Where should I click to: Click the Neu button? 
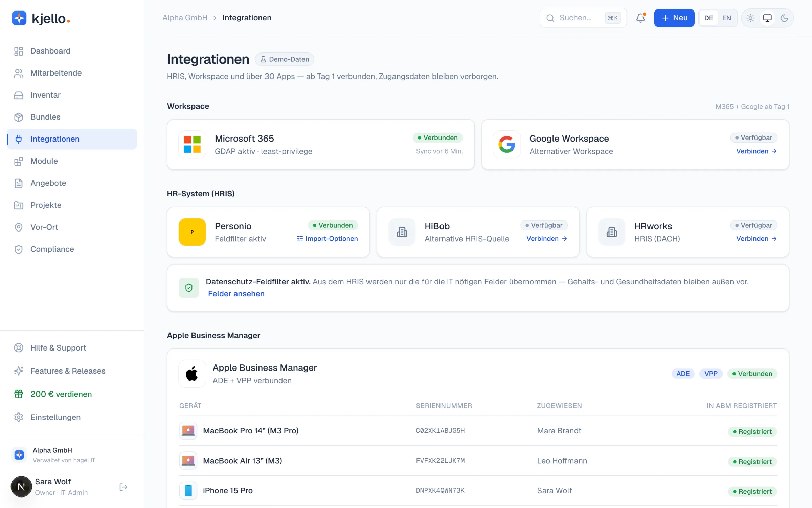(x=674, y=18)
